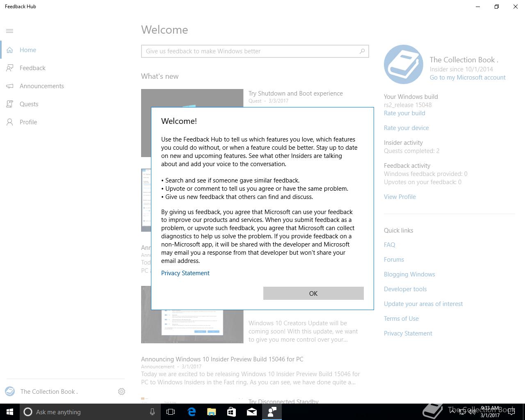Viewport: 525px width, 420px height.
Task: Open Announcements section
Action: (42, 86)
